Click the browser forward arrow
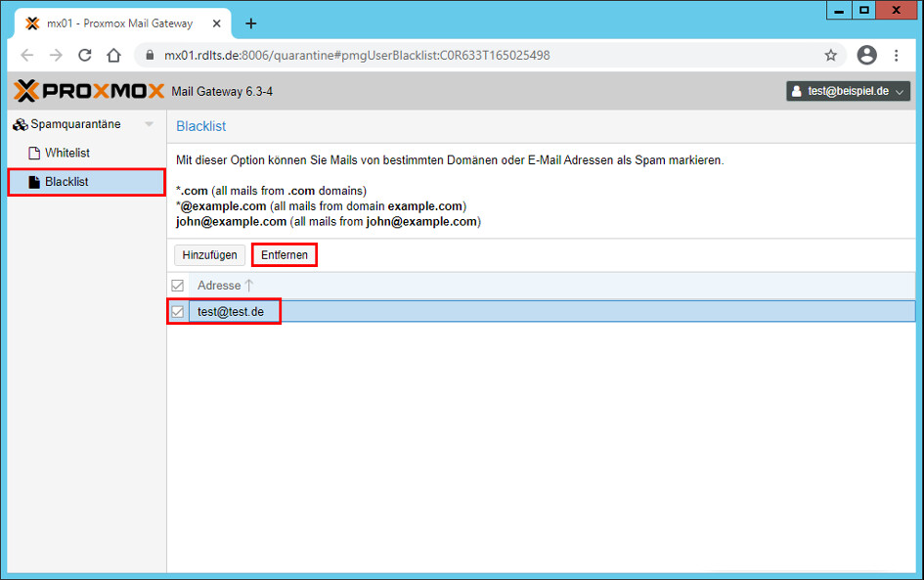This screenshot has width=924, height=580. [56, 56]
